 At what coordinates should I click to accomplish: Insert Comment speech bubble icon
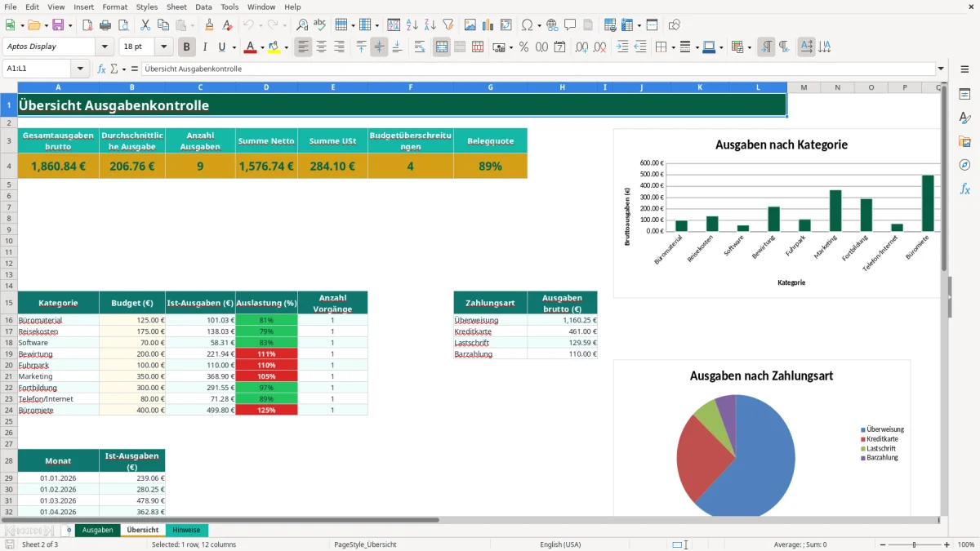[x=570, y=25]
